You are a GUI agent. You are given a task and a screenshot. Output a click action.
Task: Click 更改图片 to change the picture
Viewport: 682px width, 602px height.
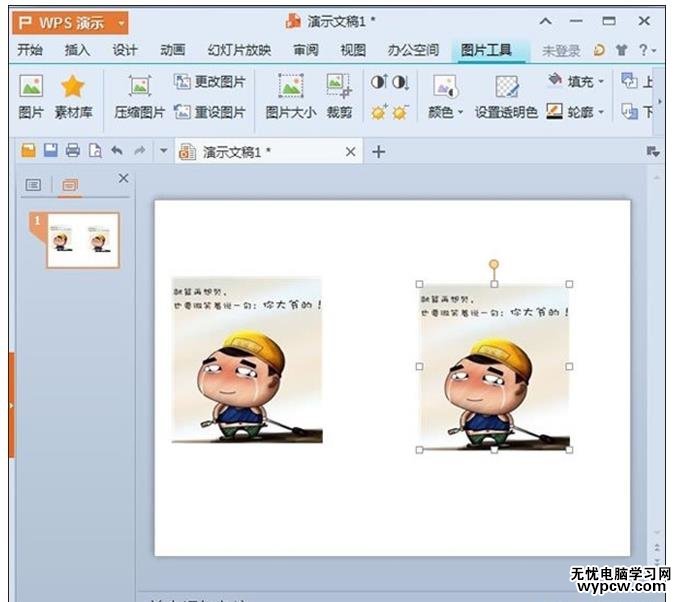point(210,81)
